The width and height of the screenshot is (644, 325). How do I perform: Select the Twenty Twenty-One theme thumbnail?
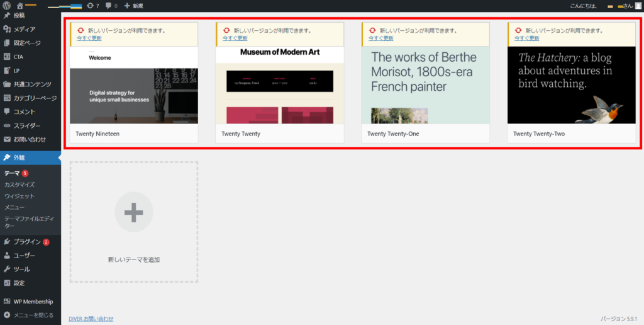[x=425, y=85]
